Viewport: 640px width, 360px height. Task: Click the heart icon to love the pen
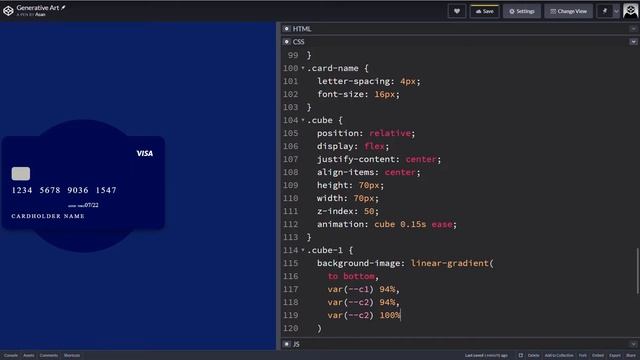457,11
